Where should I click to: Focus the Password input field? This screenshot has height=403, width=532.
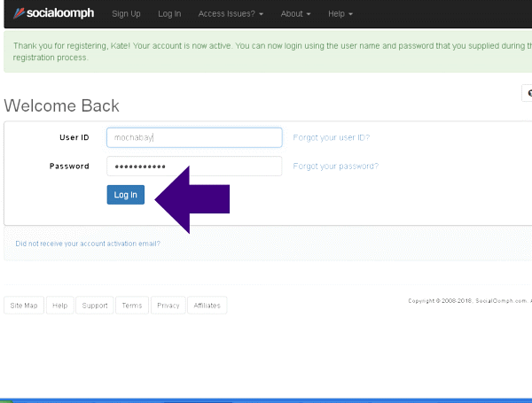(x=194, y=167)
